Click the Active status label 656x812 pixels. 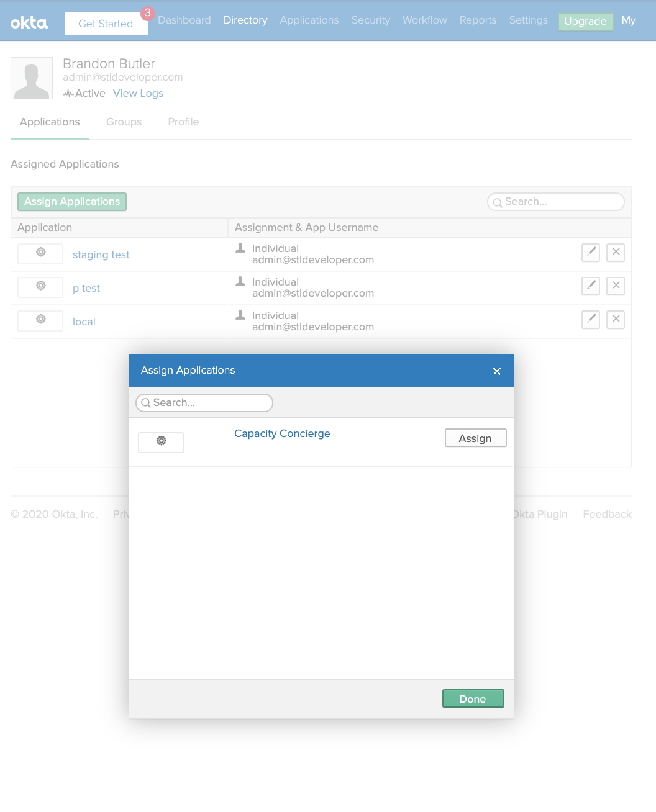coord(90,93)
